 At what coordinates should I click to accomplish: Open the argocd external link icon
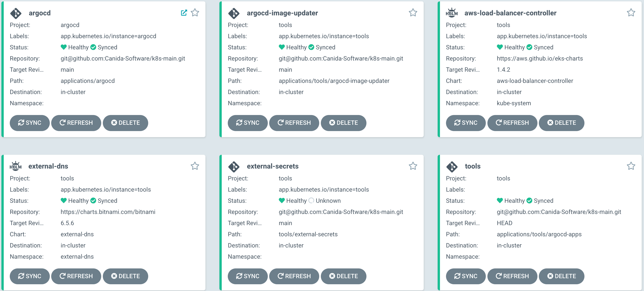pyautogui.click(x=184, y=13)
